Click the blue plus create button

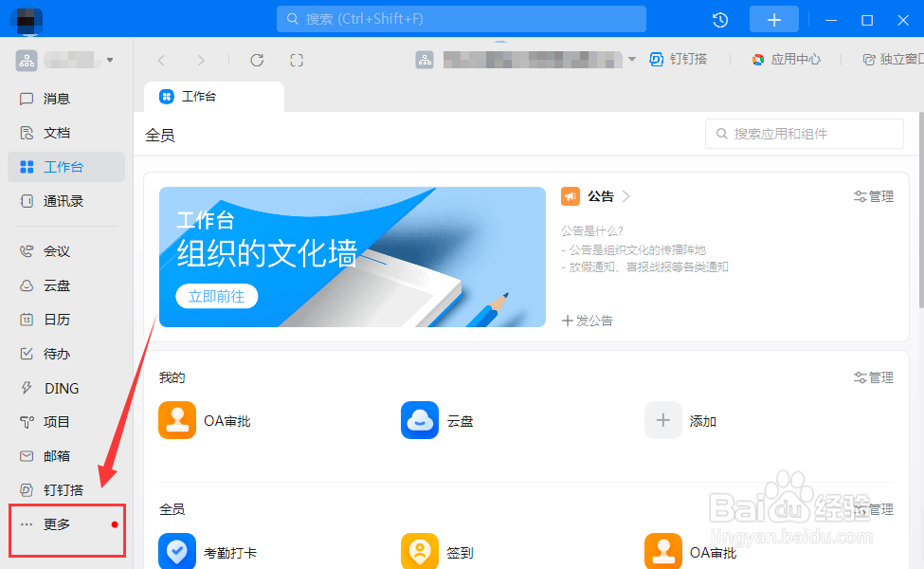tap(773, 20)
